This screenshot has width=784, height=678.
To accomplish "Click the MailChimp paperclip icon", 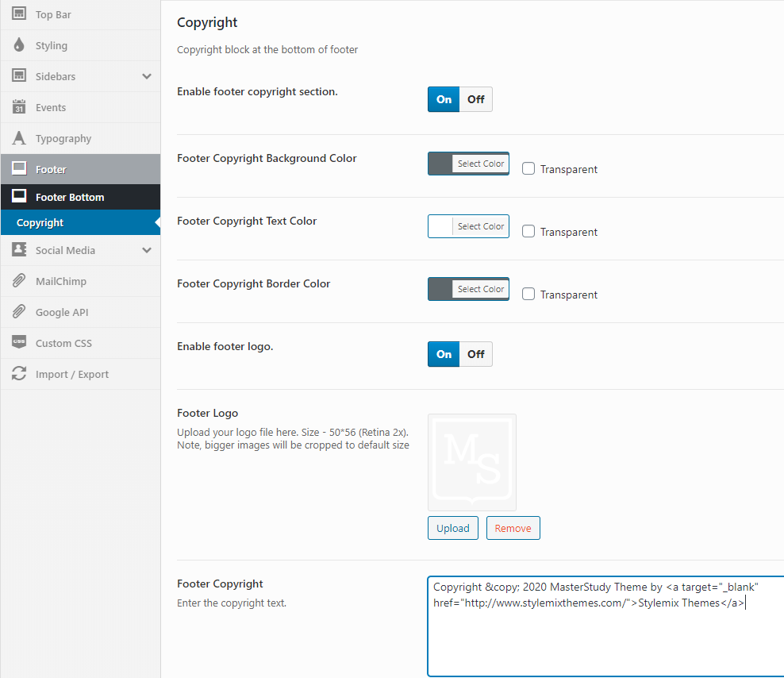I will 19,281.
